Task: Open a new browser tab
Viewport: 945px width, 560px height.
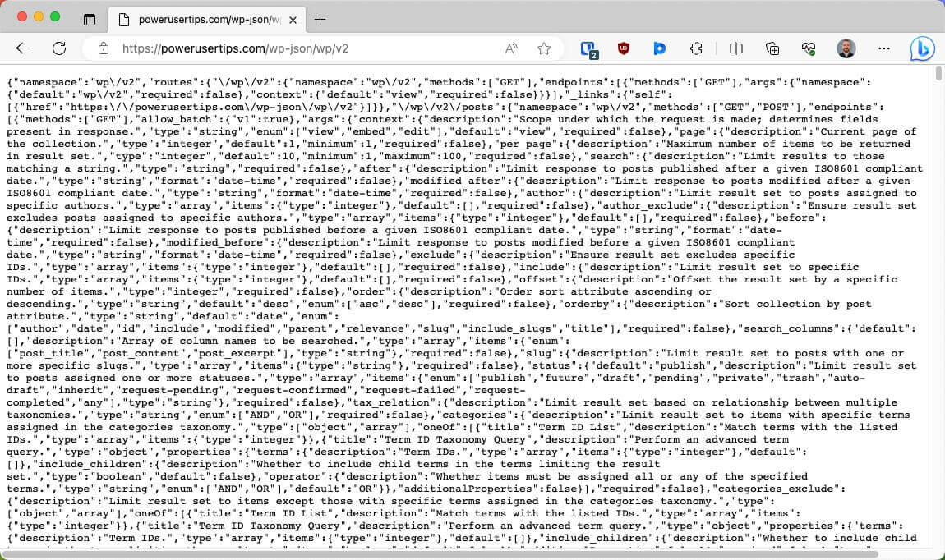Action: coord(320,17)
